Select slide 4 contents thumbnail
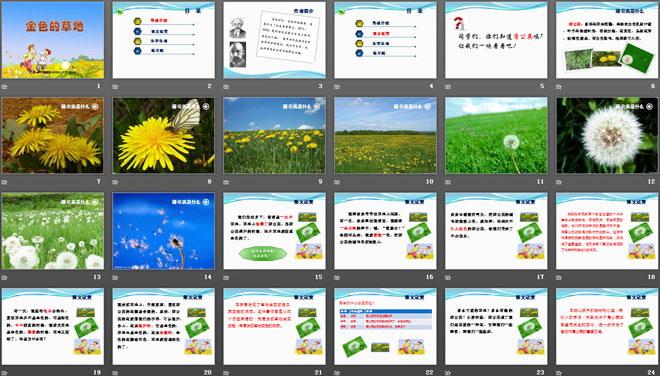This screenshot has height=376, width=660. [385, 40]
